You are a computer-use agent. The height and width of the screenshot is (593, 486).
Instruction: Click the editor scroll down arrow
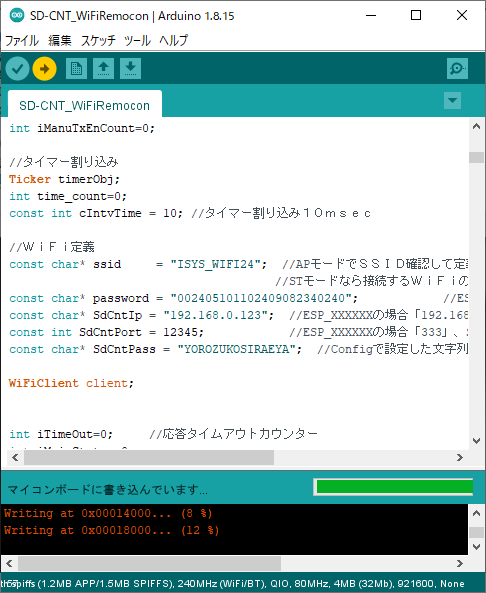[477, 441]
